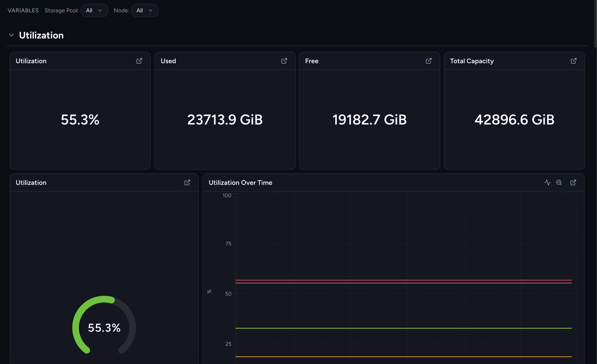Click the Utilization Over Time panel title
Screen dimensions: 597x364
tap(240, 183)
